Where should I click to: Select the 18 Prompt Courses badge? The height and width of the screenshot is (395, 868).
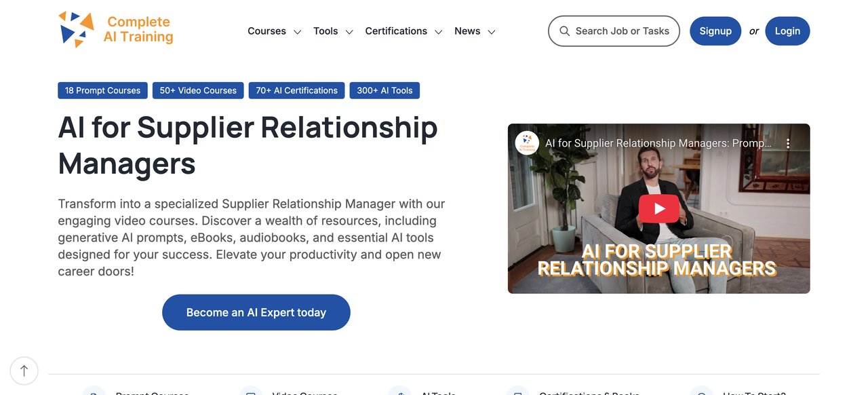pyautogui.click(x=102, y=90)
